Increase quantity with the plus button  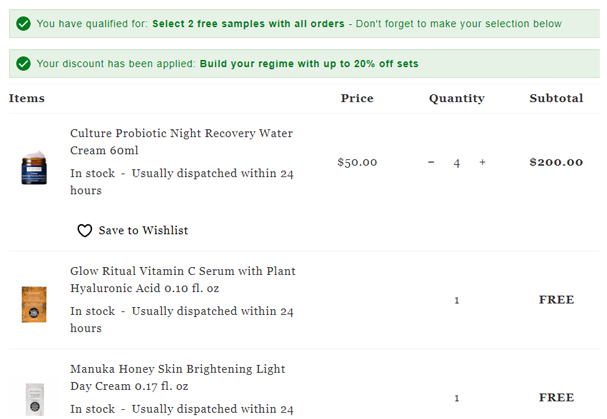pyautogui.click(x=482, y=162)
